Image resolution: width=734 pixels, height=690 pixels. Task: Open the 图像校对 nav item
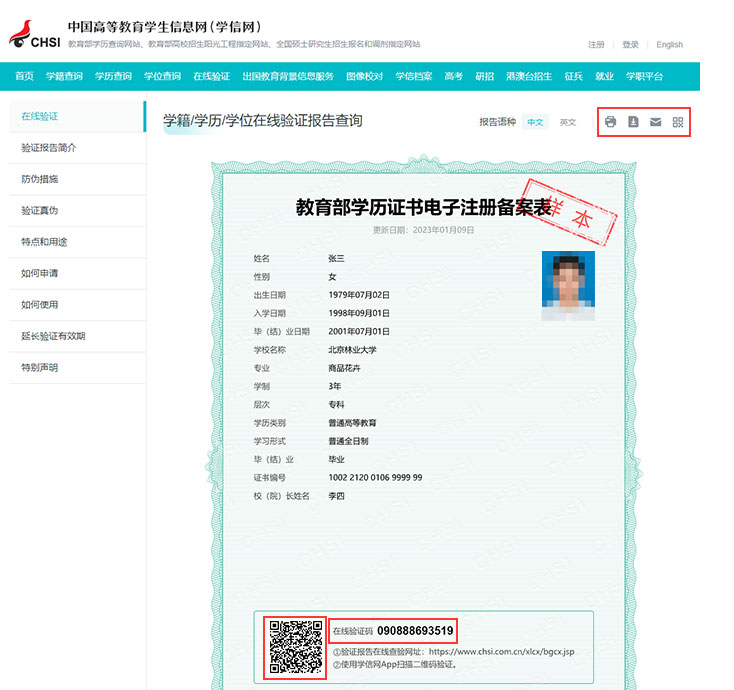[364, 76]
